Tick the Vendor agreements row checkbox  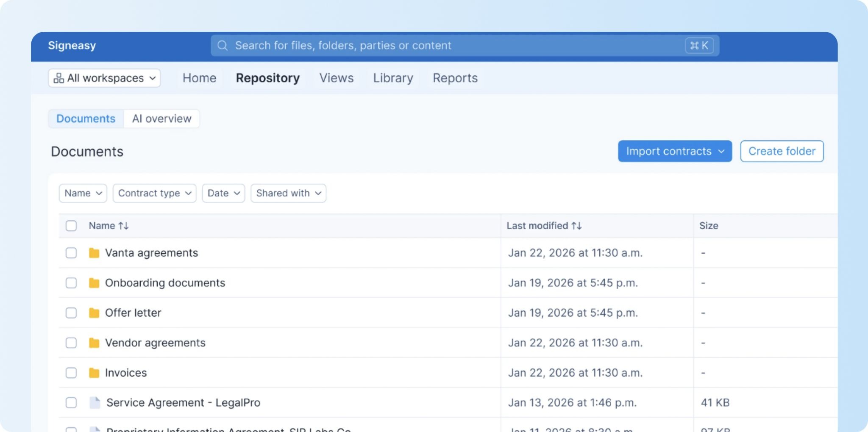click(71, 343)
